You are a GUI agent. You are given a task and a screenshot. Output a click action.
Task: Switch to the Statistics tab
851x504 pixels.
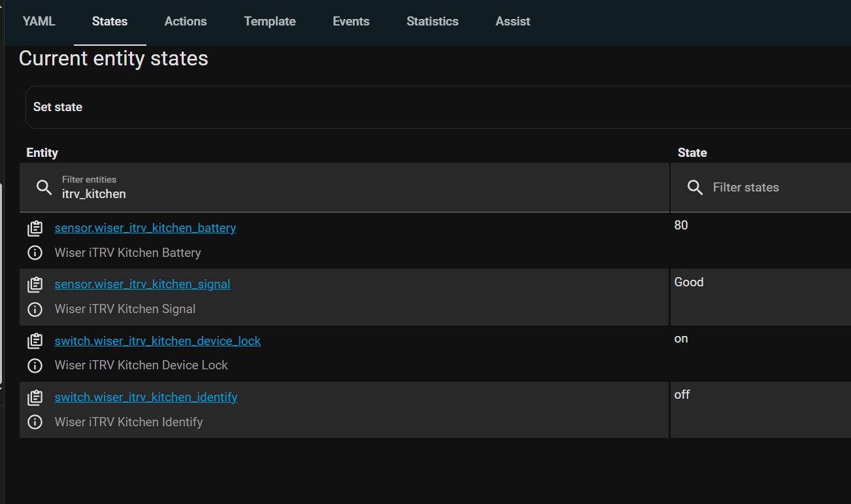(x=433, y=22)
